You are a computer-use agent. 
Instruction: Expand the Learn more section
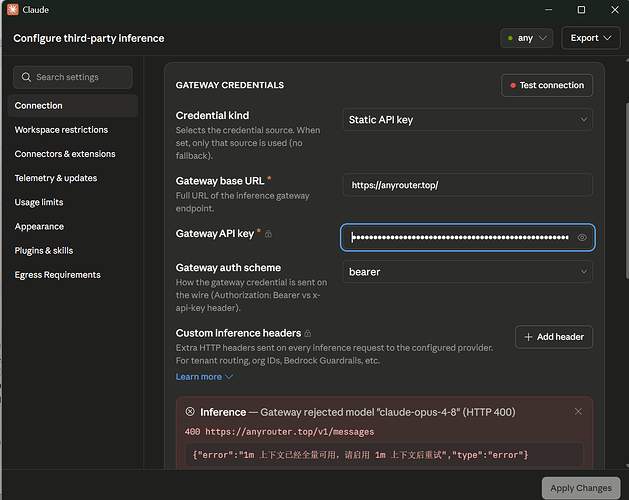coord(204,377)
